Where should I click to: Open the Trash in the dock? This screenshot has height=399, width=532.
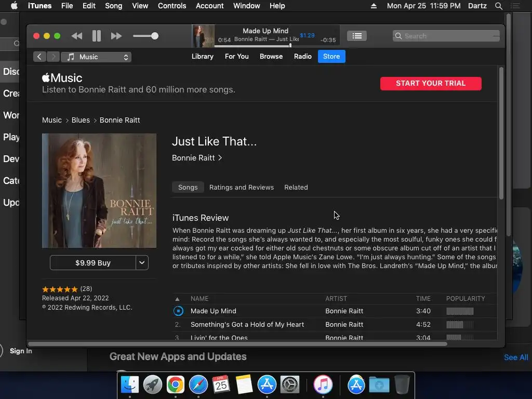[x=402, y=384]
